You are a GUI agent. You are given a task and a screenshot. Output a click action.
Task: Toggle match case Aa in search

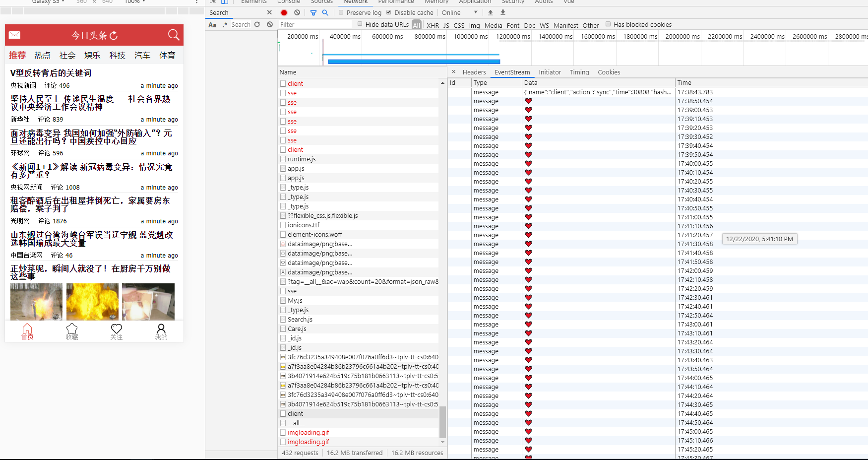tap(212, 24)
